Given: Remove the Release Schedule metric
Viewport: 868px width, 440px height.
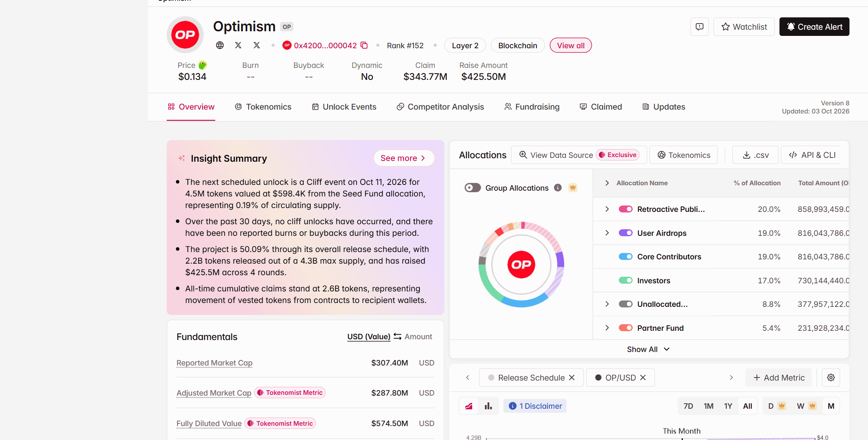Looking at the screenshot, I should click(572, 377).
